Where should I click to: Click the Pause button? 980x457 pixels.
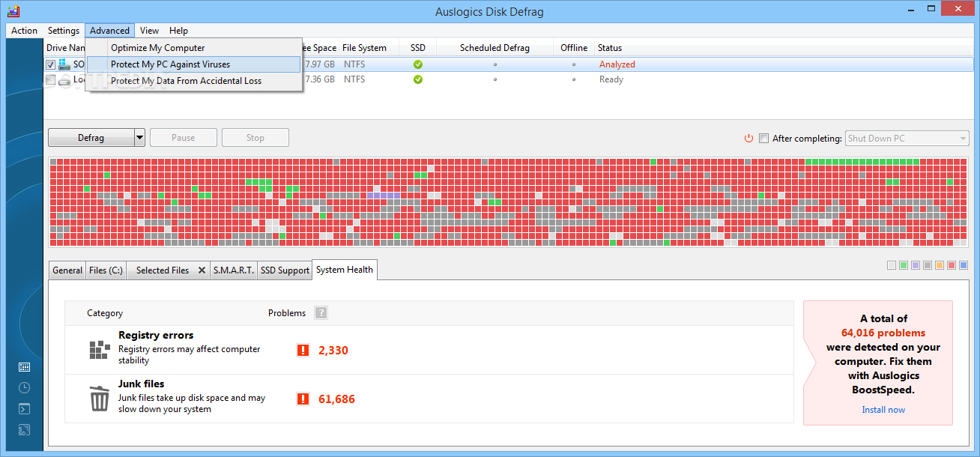point(184,138)
